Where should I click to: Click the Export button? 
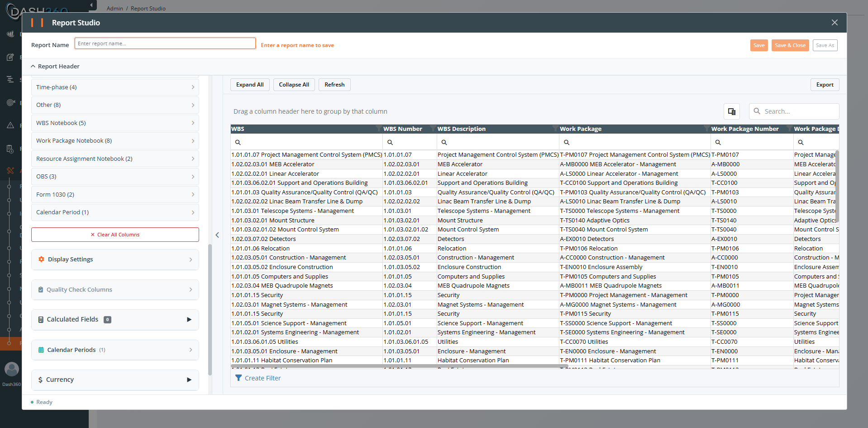click(825, 85)
